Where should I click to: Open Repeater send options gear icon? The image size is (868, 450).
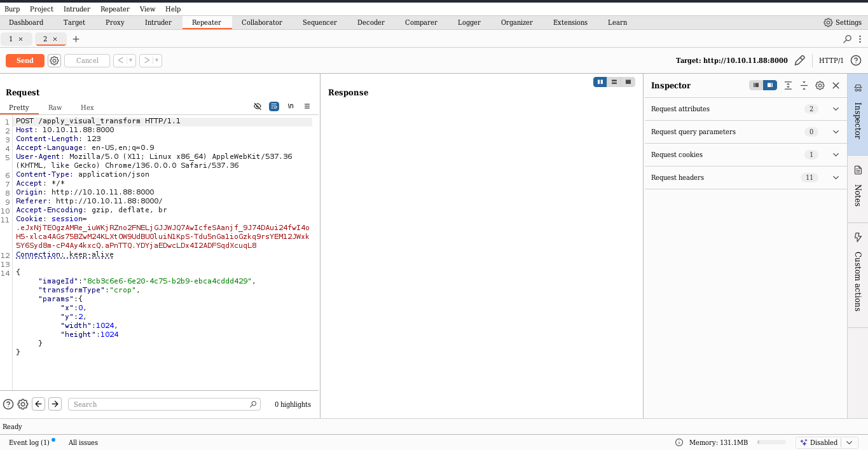tap(55, 60)
